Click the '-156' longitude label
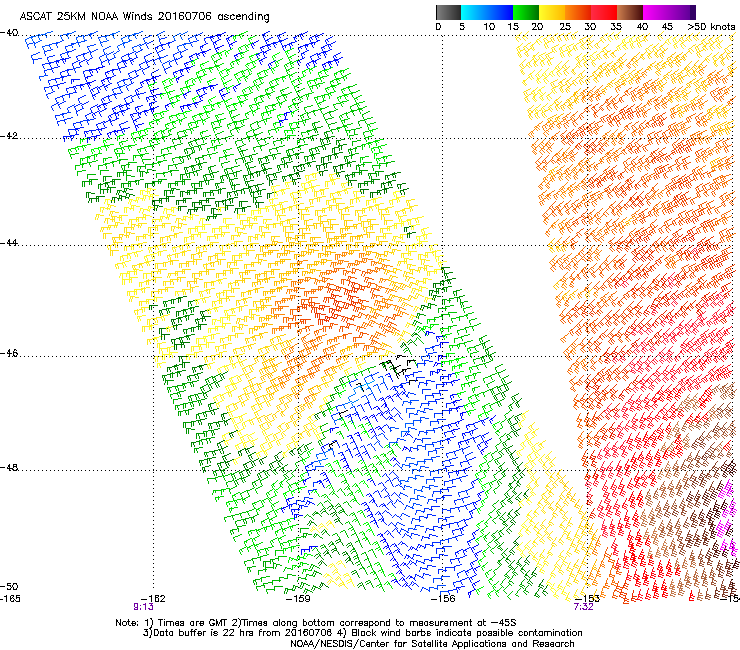 443,599
